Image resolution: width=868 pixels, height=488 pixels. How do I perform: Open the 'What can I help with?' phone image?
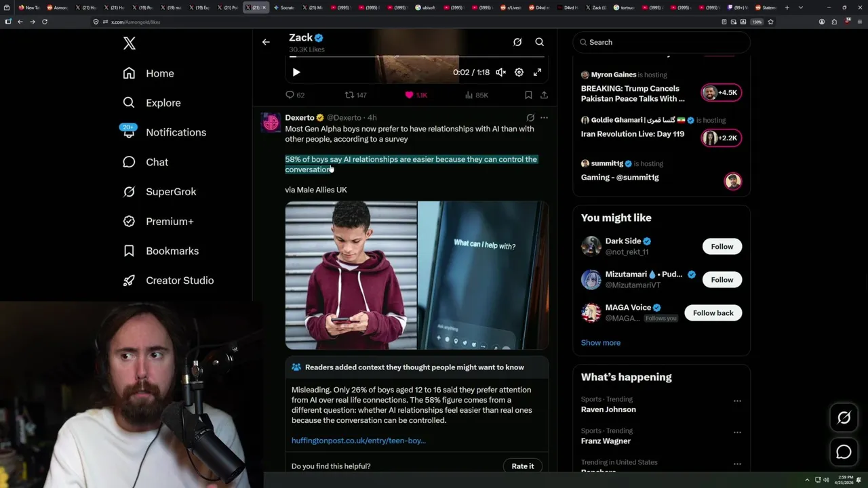coord(484,275)
